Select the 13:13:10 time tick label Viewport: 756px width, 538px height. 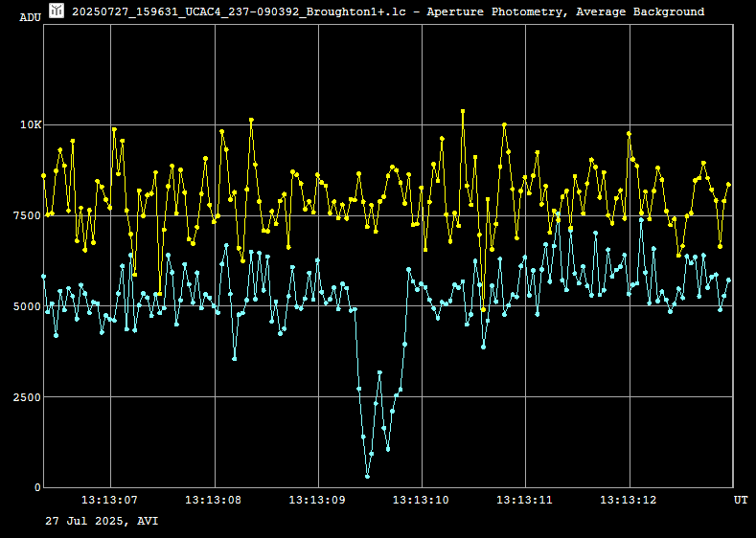tap(421, 500)
